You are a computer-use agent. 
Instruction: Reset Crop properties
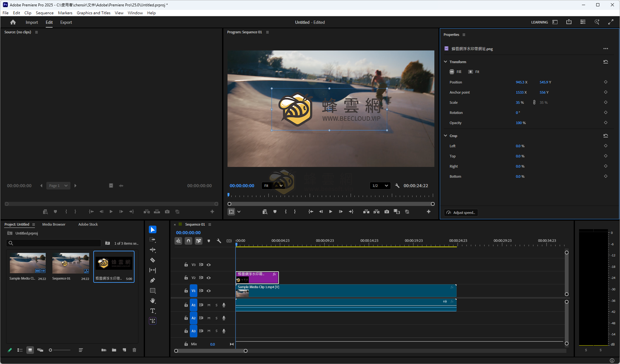point(606,136)
